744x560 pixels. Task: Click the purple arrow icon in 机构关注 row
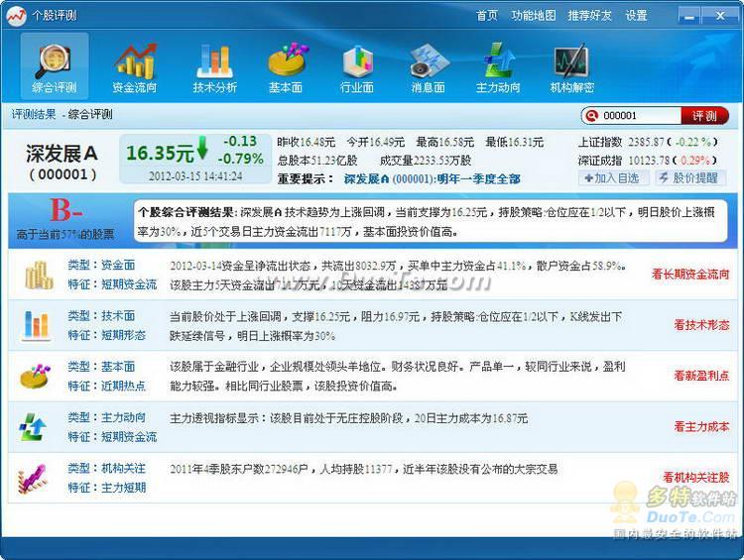[x=33, y=478]
